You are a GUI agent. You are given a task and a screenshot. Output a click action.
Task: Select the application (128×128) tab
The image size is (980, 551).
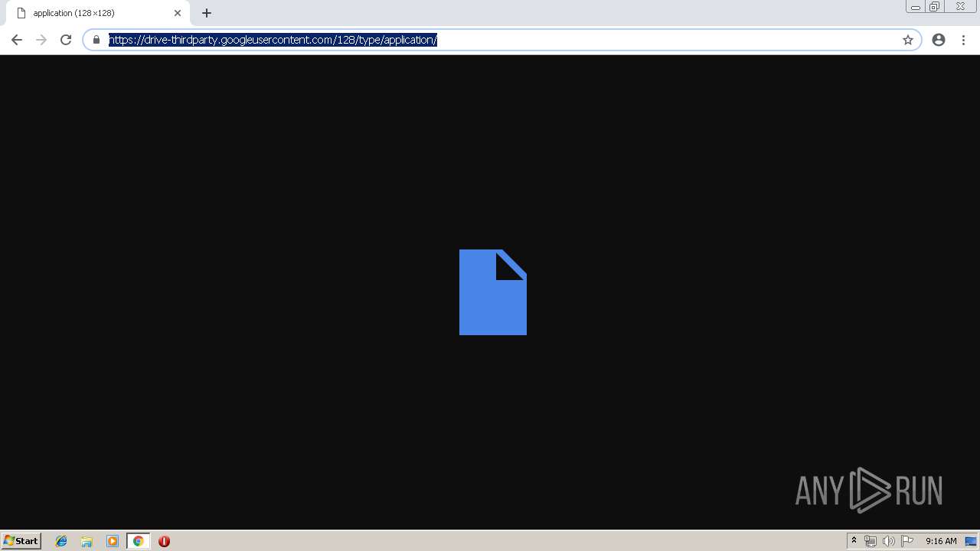click(x=97, y=13)
